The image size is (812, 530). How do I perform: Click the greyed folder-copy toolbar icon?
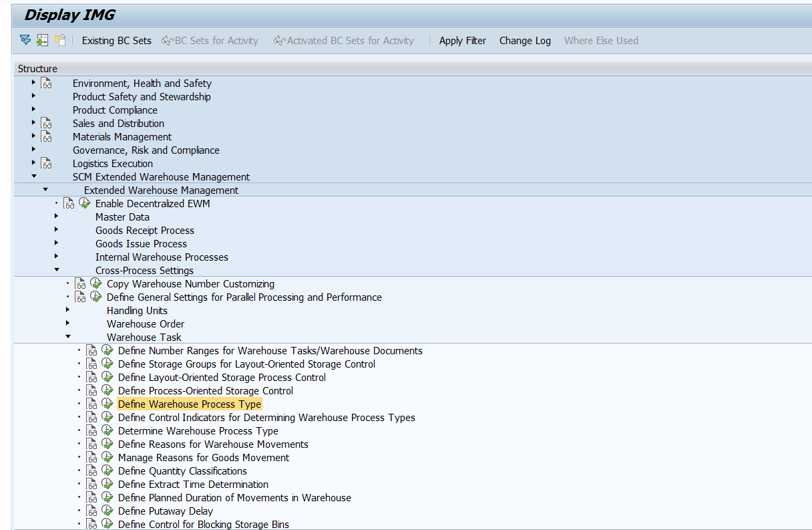[60, 40]
